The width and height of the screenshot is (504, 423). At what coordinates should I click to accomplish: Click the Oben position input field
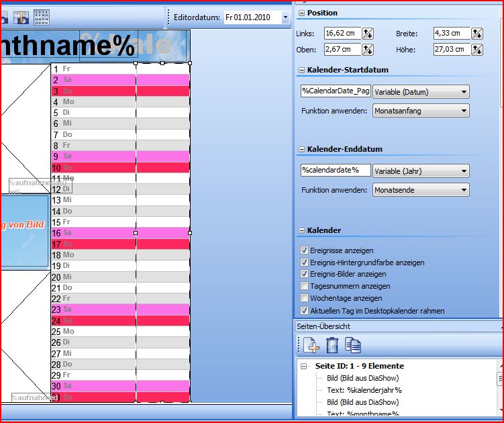coord(342,49)
